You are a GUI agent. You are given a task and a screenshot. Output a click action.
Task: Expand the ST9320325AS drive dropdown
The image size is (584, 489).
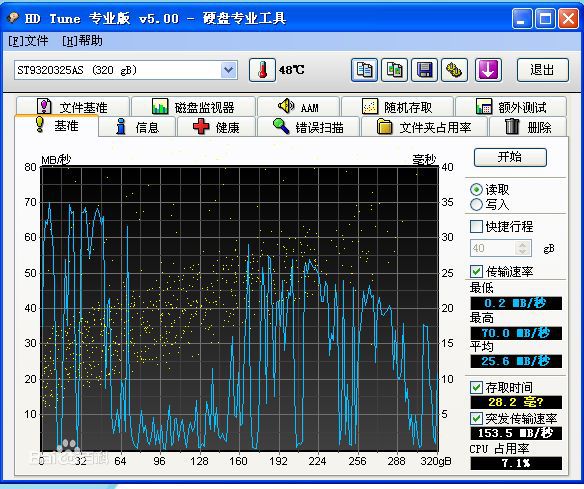pos(228,70)
